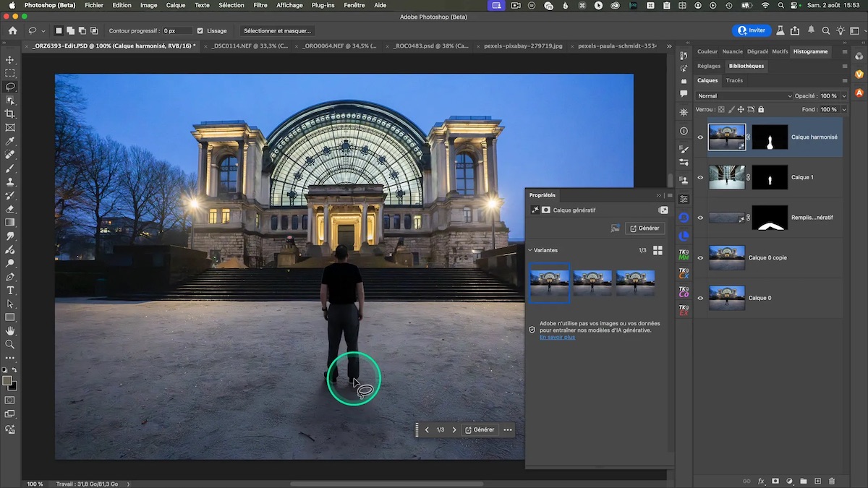Create a new layer with plus icon
The height and width of the screenshot is (488, 868).
coord(817,481)
